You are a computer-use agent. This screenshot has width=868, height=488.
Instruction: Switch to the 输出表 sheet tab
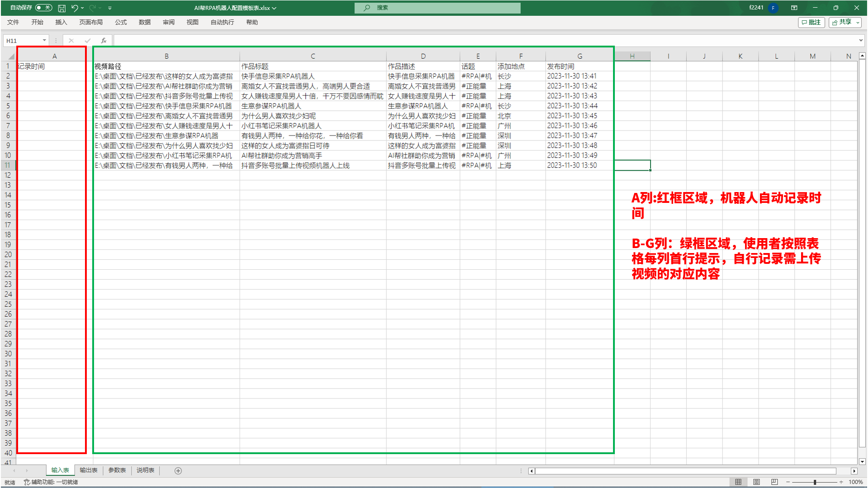click(x=89, y=470)
